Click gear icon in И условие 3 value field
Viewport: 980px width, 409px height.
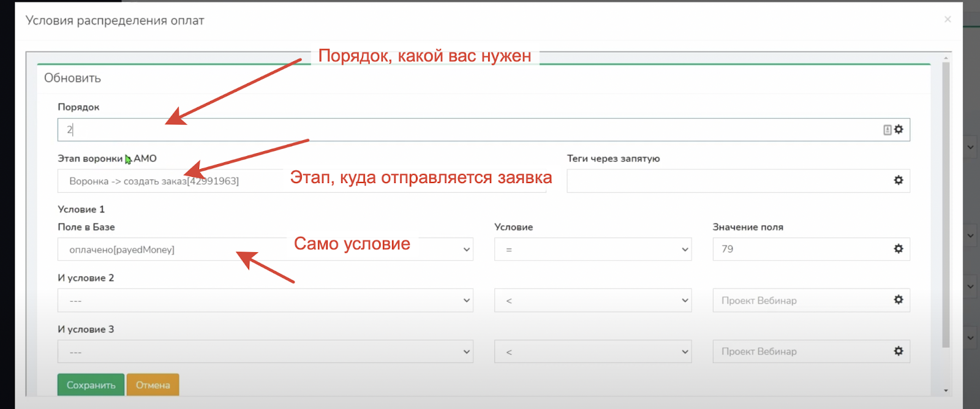[x=899, y=351]
